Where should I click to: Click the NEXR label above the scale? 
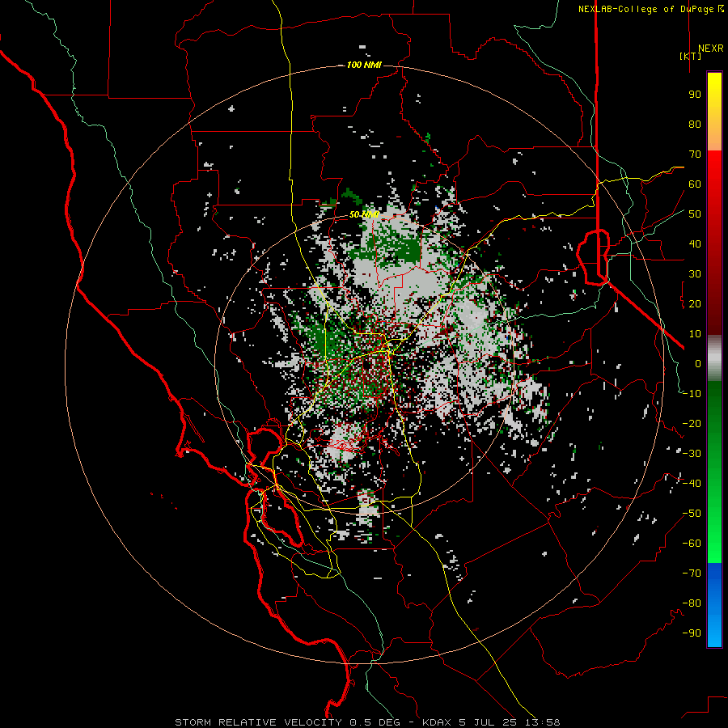[711, 49]
